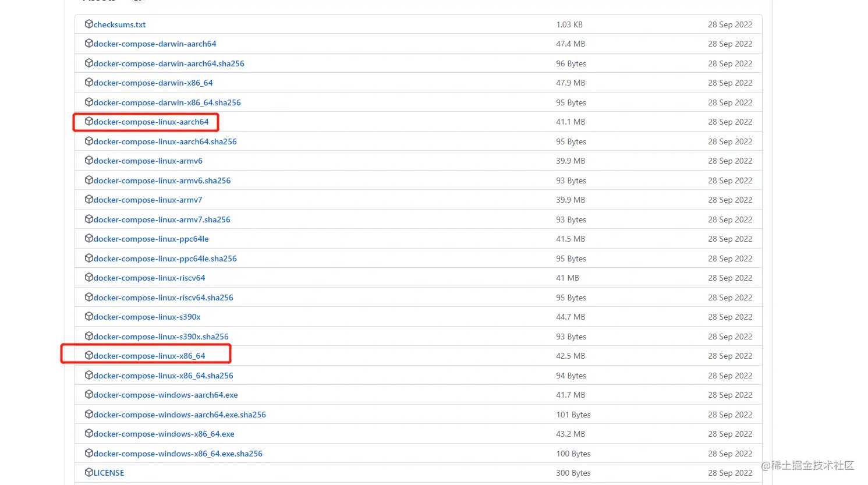The width and height of the screenshot is (868, 485).
Task: Click package icon beside docker-compose-linux-x86_64.sha256
Action: [x=89, y=375]
